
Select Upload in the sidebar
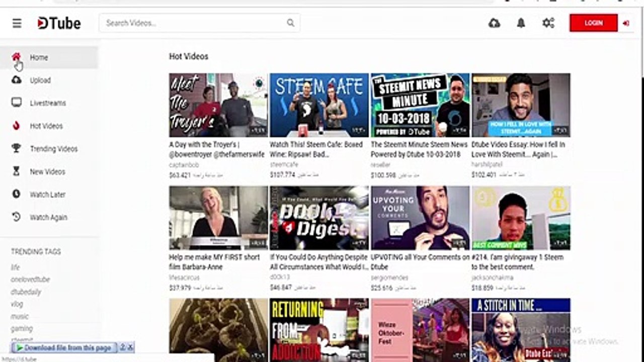pos(49,80)
